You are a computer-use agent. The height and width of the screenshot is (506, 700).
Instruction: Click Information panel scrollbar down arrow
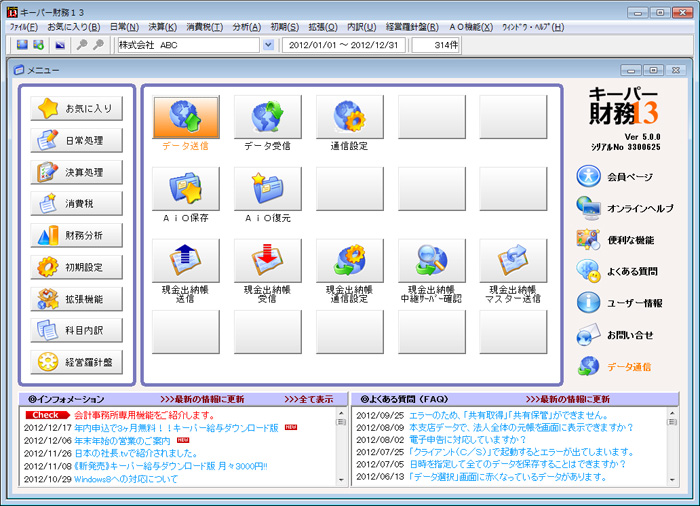tap(341, 480)
